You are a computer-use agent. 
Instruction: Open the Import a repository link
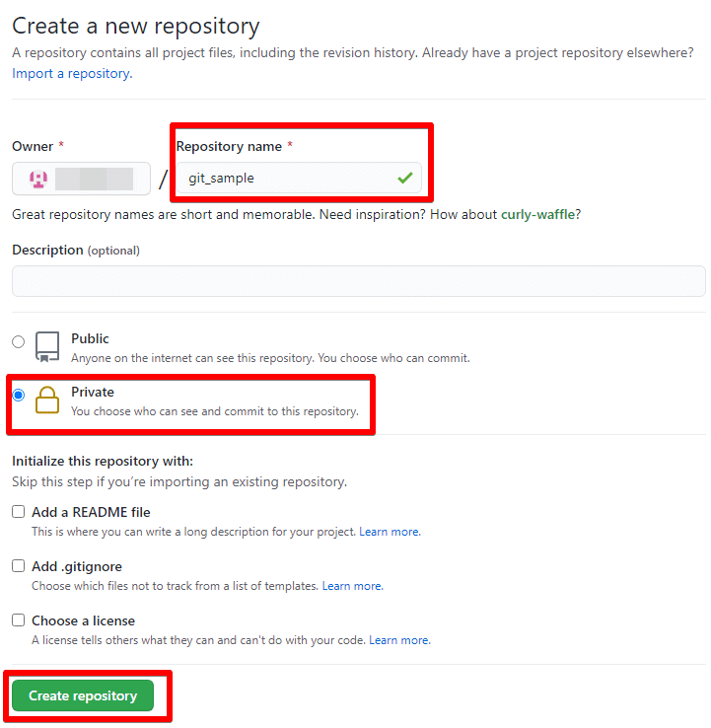pos(72,73)
